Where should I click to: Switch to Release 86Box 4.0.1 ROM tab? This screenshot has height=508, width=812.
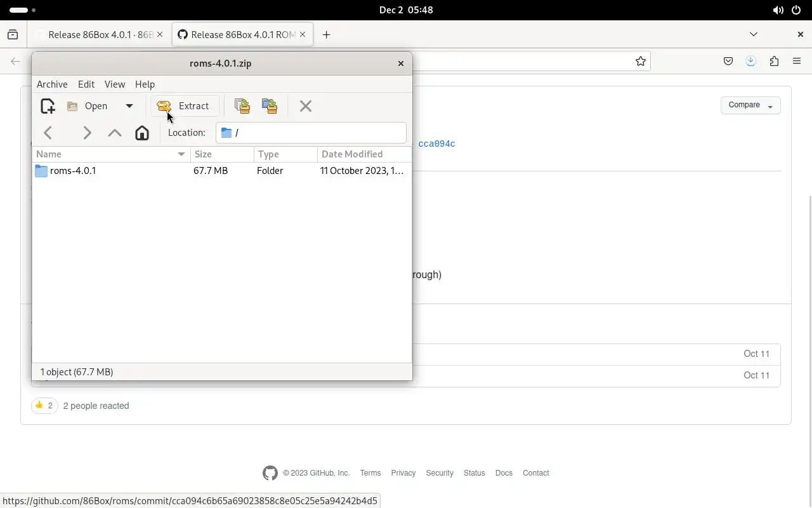[243, 35]
